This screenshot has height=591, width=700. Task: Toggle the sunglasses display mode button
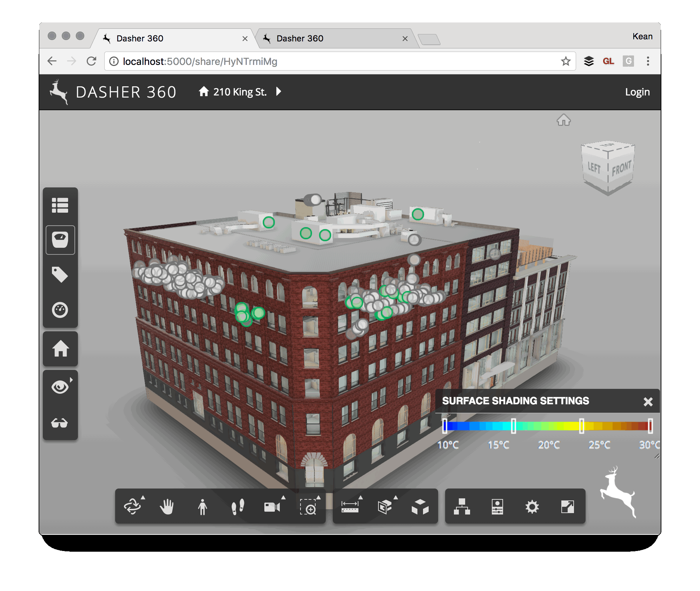60,423
